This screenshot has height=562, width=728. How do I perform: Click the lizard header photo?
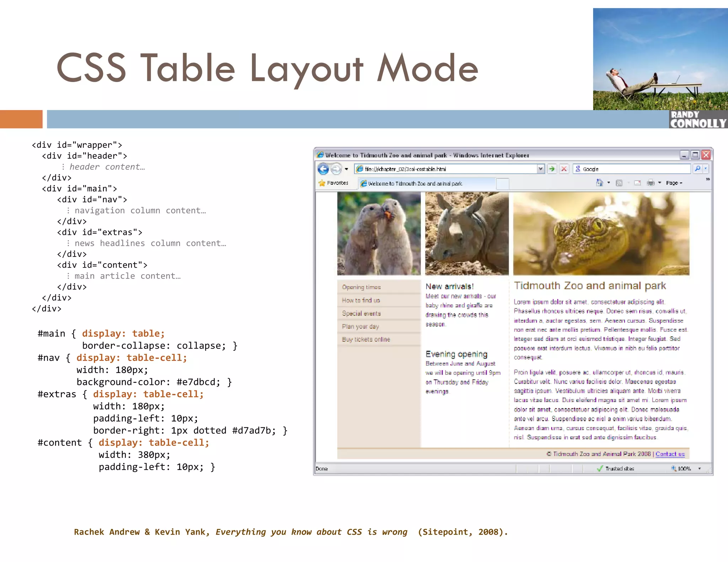coord(601,234)
